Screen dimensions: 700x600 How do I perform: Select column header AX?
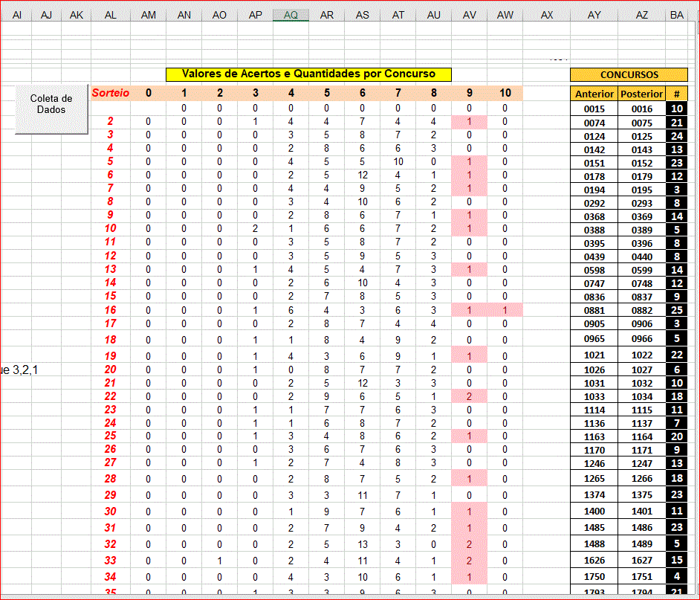tap(547, 15)
